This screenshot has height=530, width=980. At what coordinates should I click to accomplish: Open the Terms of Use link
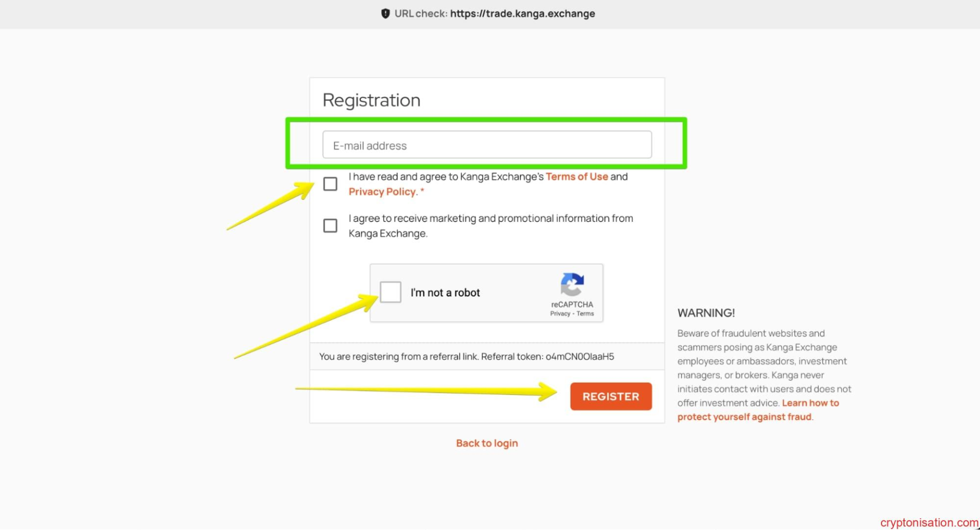pyautogui.click(x=577, y=176)
